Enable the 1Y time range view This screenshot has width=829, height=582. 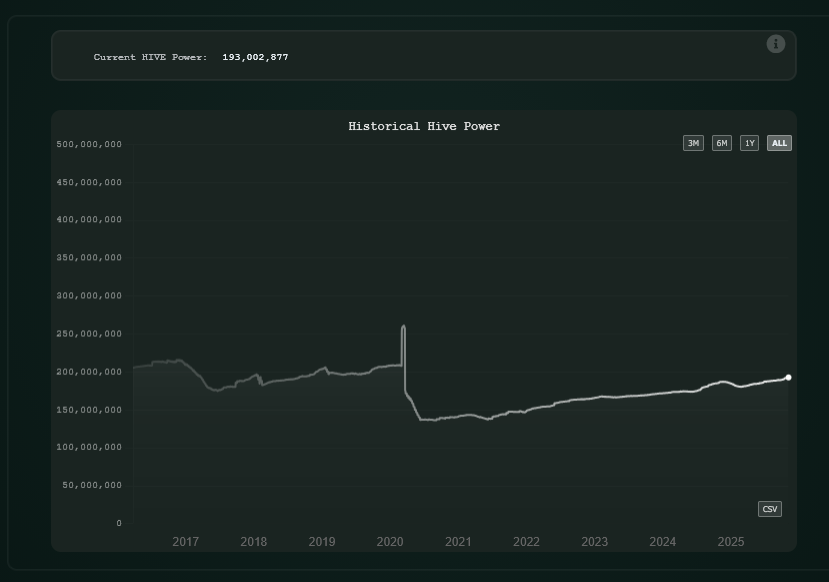point(750,143)
